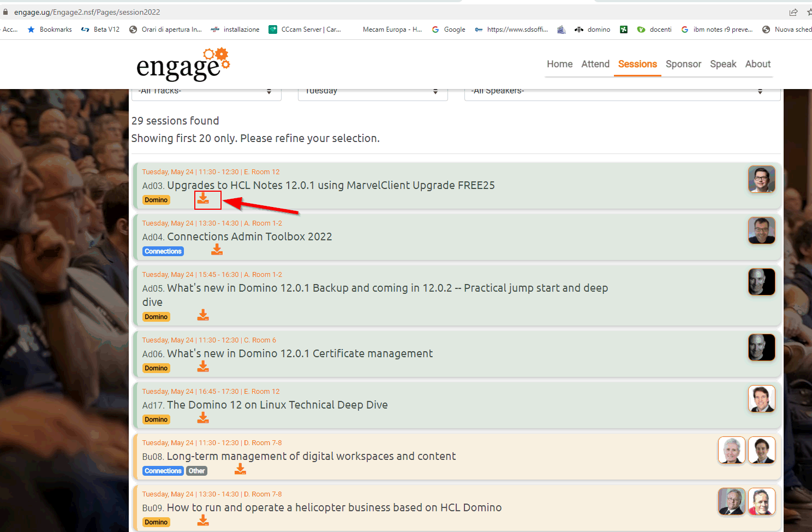The image size is (812, 532).
Task: Select the Sessions nav tab
Action: coord(637,64)
